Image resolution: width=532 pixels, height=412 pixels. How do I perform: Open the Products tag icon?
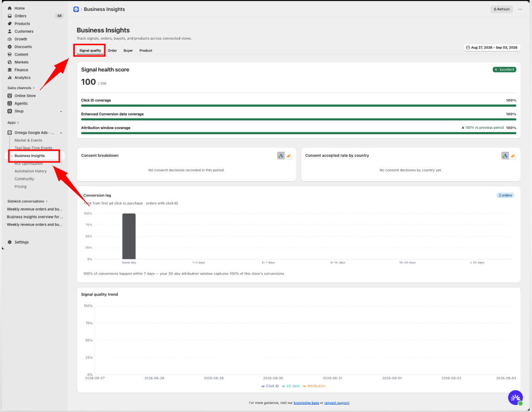coord(9,24)
